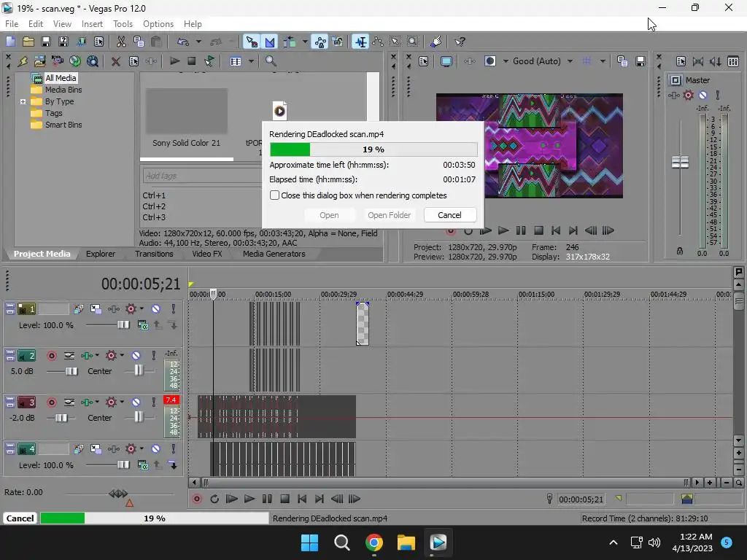The height and width of the screenshot is (560, 747).
Task: Click the Save project floppy icon
Action: (x=46, y=42)
